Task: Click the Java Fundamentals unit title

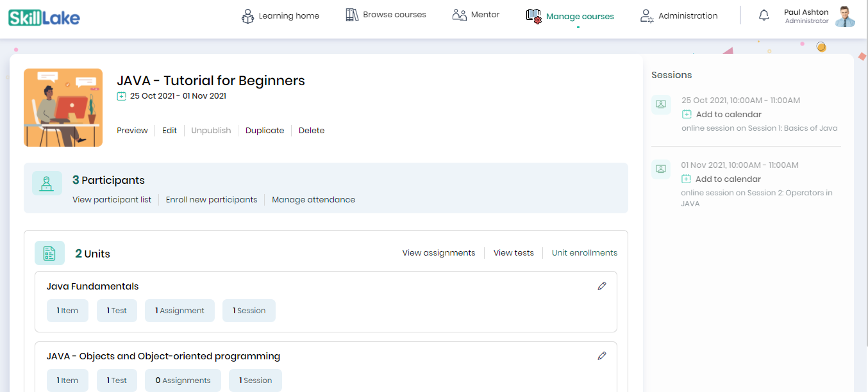Action: coord(93,286)
